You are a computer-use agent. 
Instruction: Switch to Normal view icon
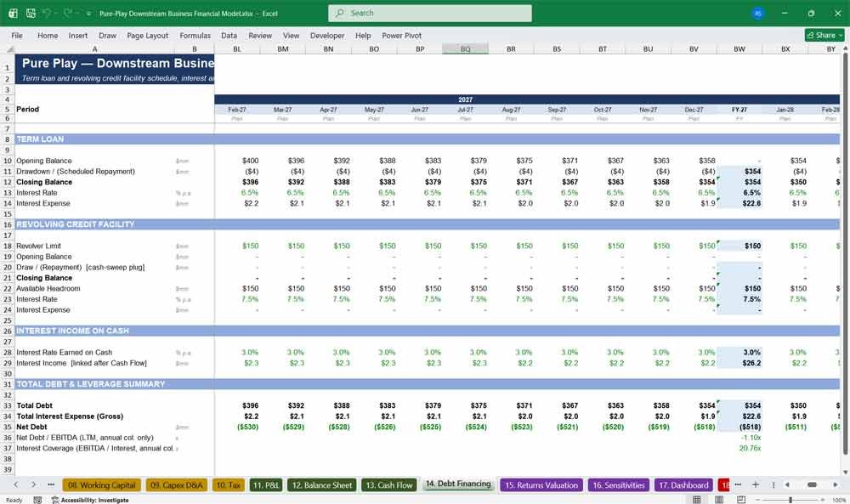(x=697, y=499)
